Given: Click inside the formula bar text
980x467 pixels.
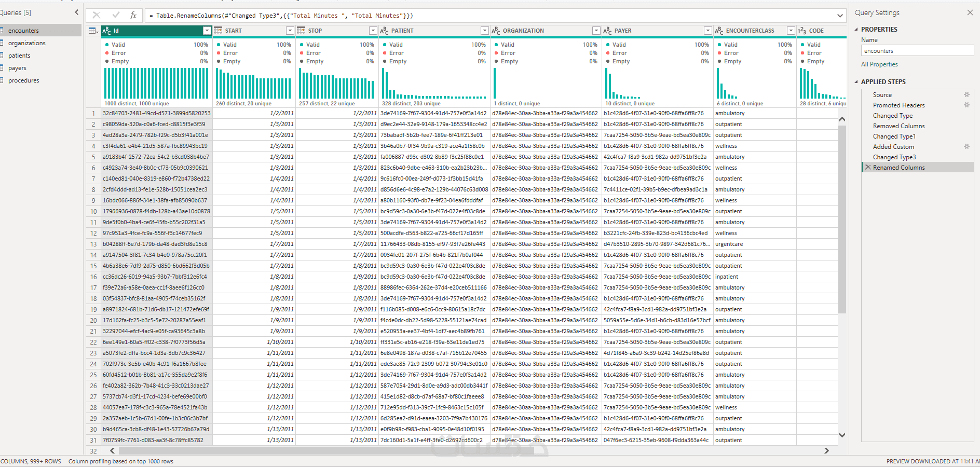Looking at the screenshot, I should click(x=281, y=16).
